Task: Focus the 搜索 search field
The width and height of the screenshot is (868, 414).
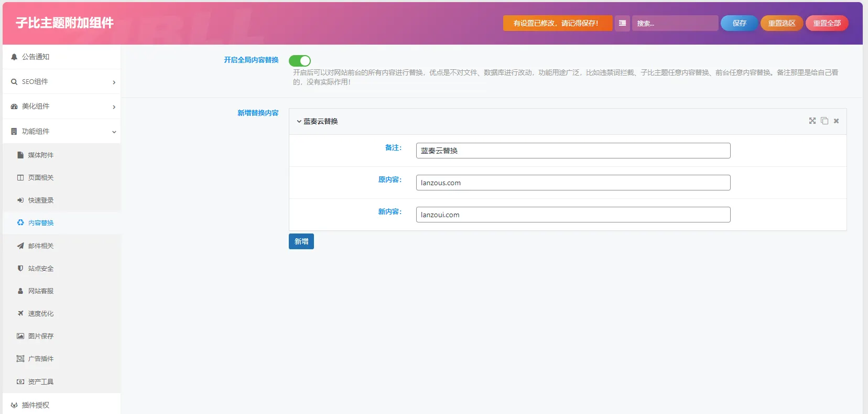Action: (675, 23)
